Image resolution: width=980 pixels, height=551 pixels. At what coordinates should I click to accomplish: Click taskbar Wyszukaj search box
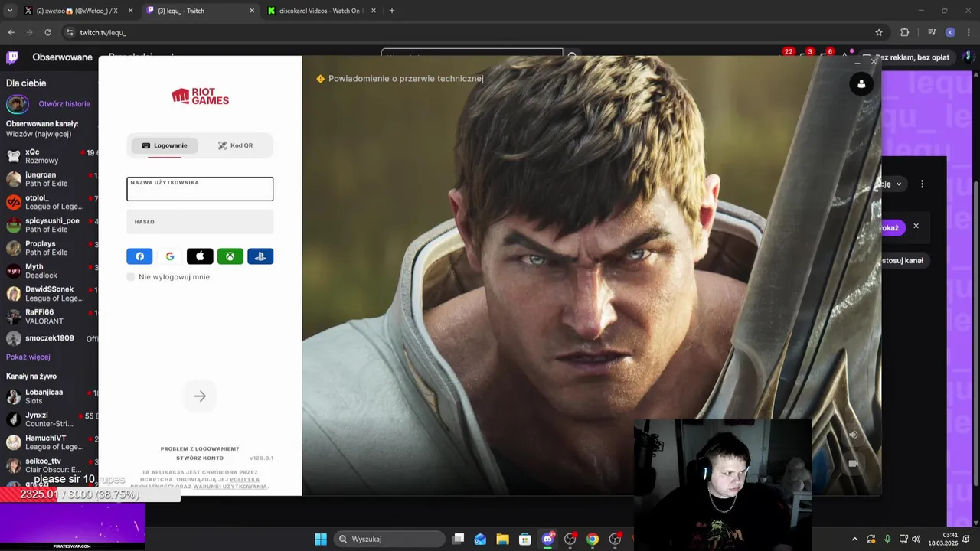coord(390,539)
